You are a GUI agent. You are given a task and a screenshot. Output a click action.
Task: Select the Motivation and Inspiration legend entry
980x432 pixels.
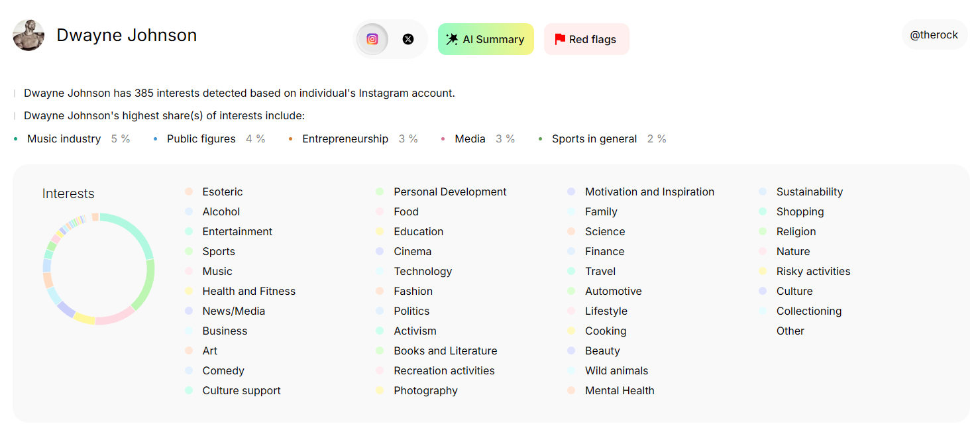coord(649,191)
